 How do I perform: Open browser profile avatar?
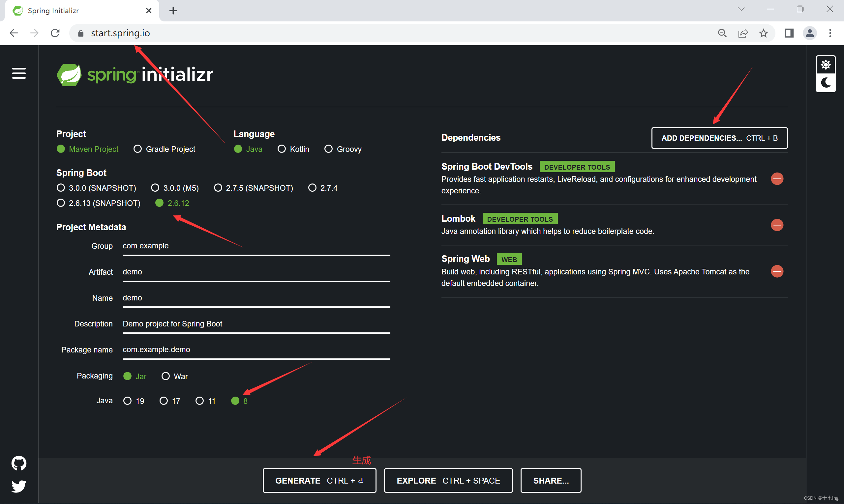coord(810,33)
